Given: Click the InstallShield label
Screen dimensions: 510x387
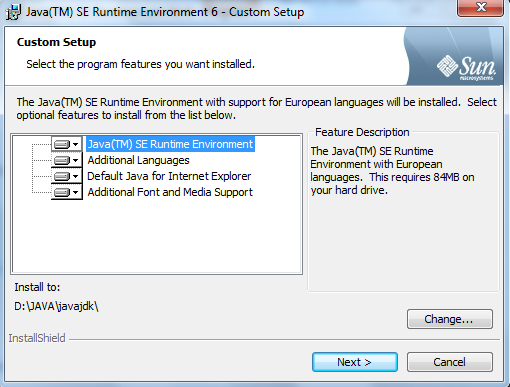Looking at the screenshot, I should pos(37,338).
